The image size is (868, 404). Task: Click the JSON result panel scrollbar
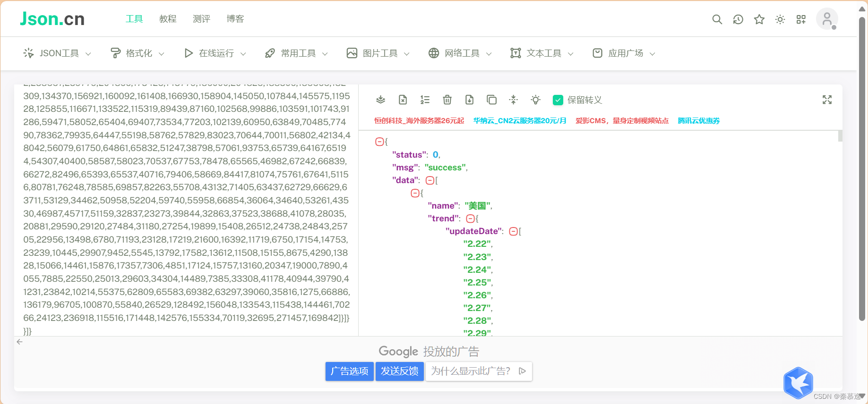click(x=840, y=136)
